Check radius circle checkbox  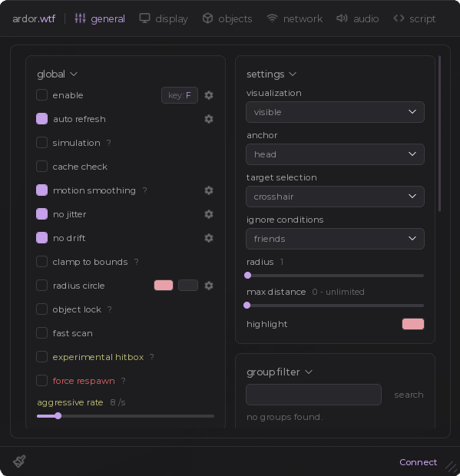coord(42,286)
